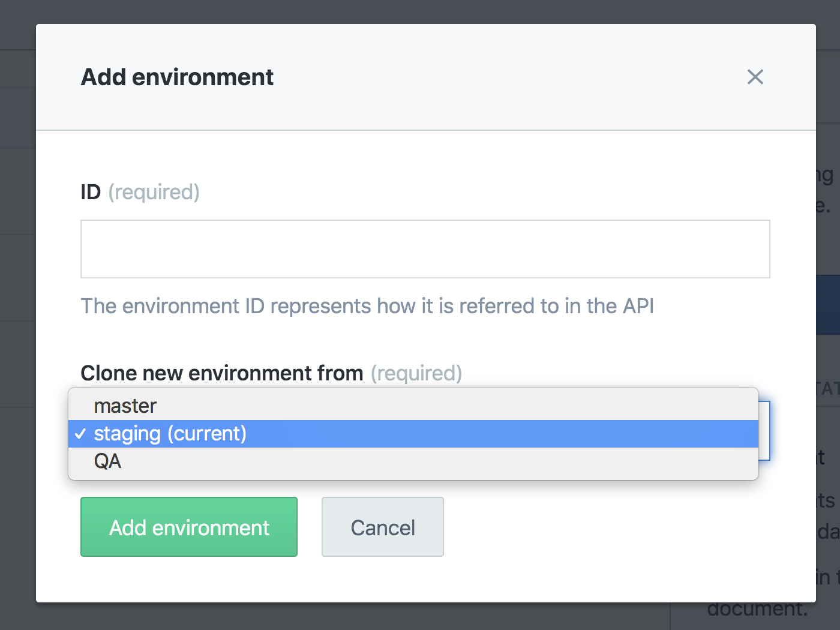Click the Add environment dialog title
The width and height of the screenshot is (840, 630).
click(x=177, y=77)
